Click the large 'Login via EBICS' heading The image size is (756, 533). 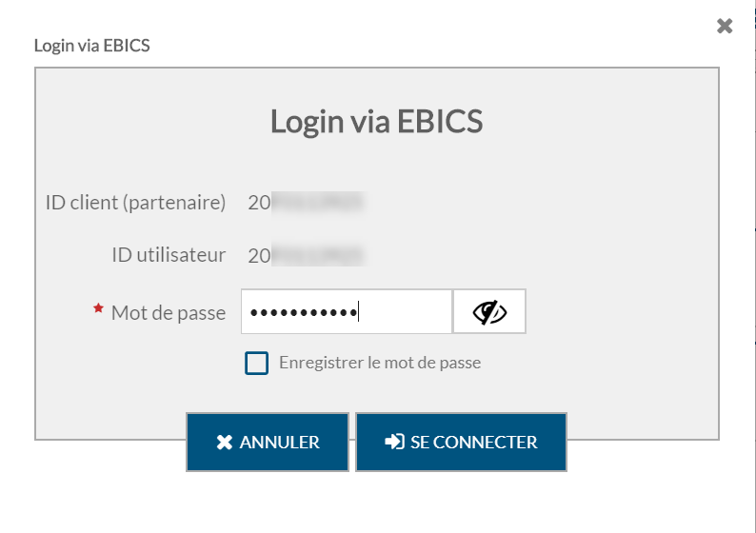click(x=376, y=121)
